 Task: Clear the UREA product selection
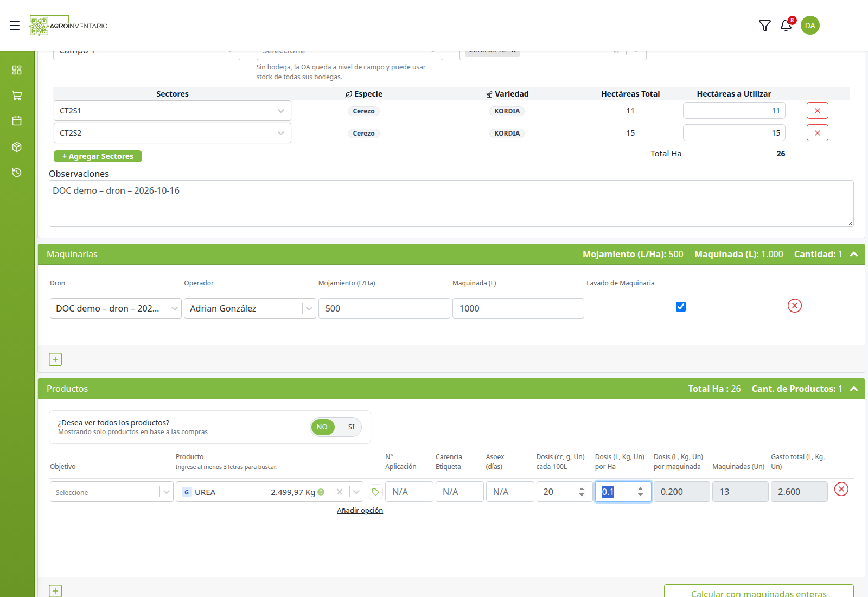click(x=340, y=492)
